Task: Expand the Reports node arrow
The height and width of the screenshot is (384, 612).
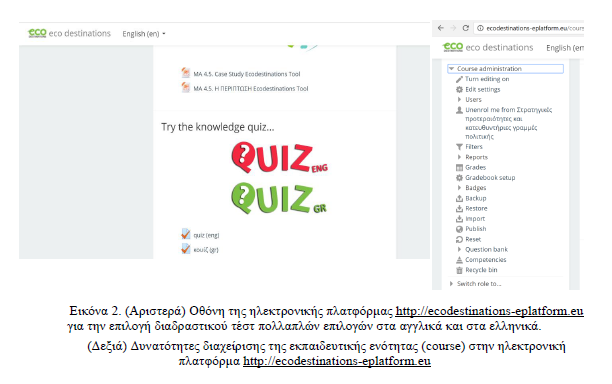Action: [459, 157]
